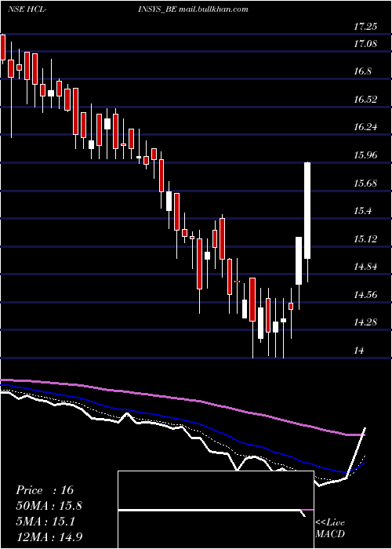Click the 5MA : 15.1 readout
The height and width of the screenshot is (549, 392).
[45, 522]
